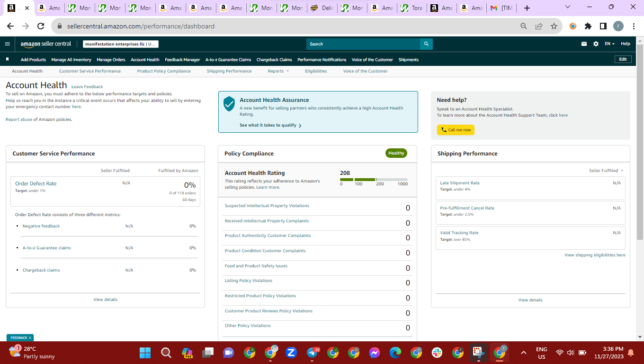Go back using the browser back arrow
Viewport: 644px width, 364px height.
[10, 26]
